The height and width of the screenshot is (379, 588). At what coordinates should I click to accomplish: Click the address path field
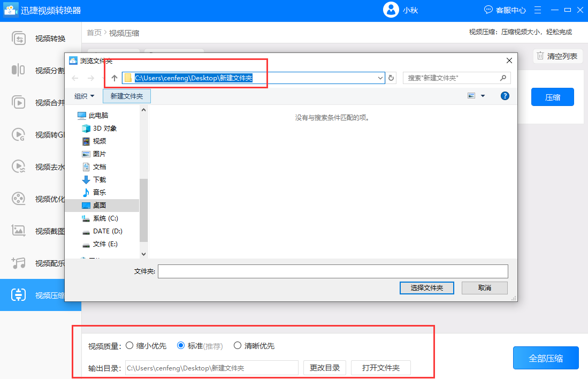point(253,78)
